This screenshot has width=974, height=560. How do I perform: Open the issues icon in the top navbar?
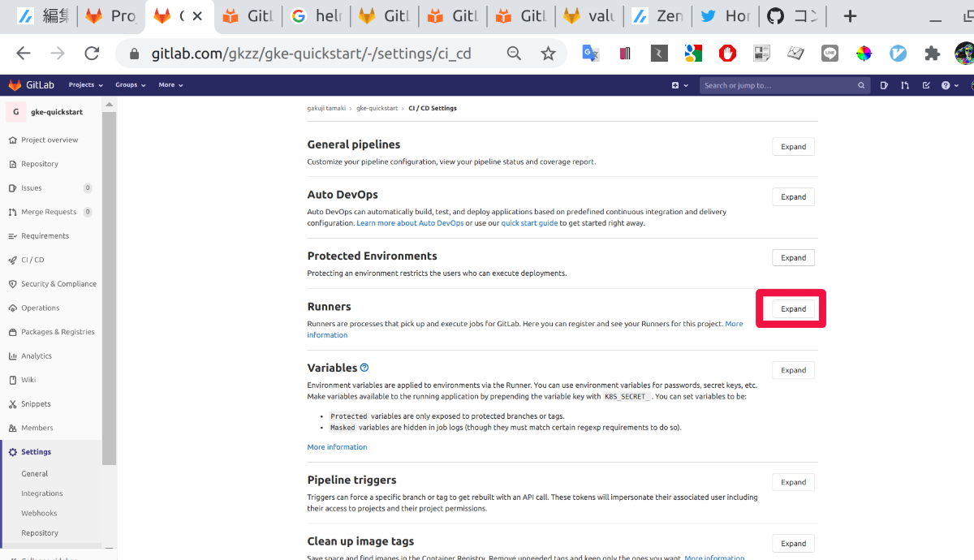click(x=884, y=85)
